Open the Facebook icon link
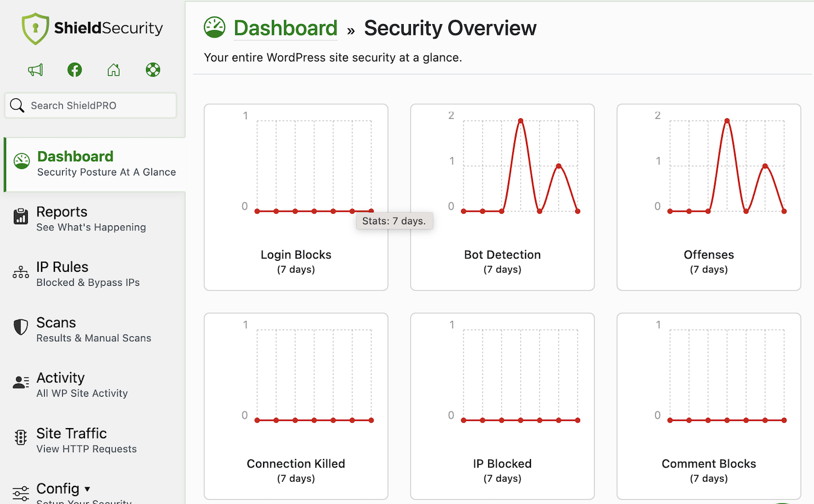 [74, 70]
